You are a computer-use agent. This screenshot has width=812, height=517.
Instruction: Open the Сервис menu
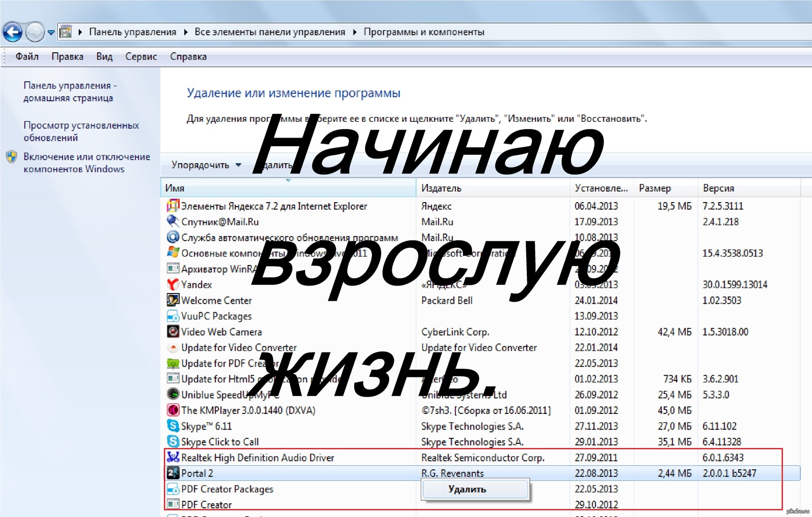[x=141, y=56]
